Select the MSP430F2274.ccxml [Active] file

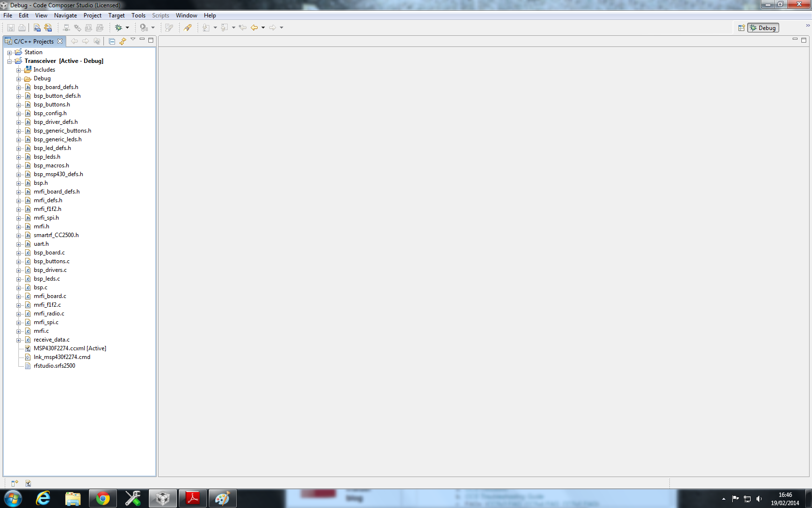tap(70, 348)
